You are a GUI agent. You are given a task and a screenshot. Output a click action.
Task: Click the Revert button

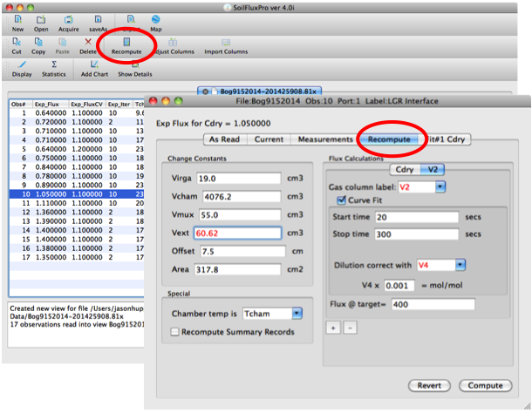pos(429,385)
